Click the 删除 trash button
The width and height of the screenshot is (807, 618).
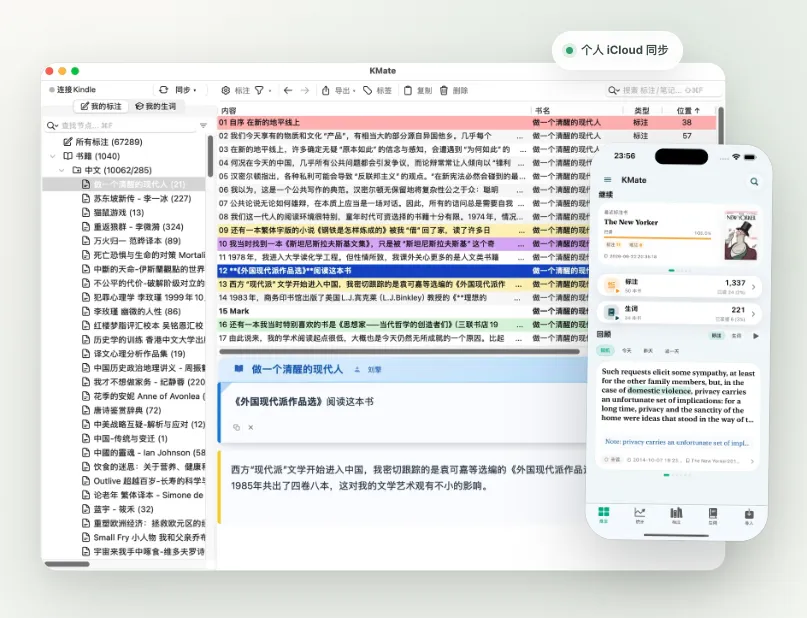(453, 91)
